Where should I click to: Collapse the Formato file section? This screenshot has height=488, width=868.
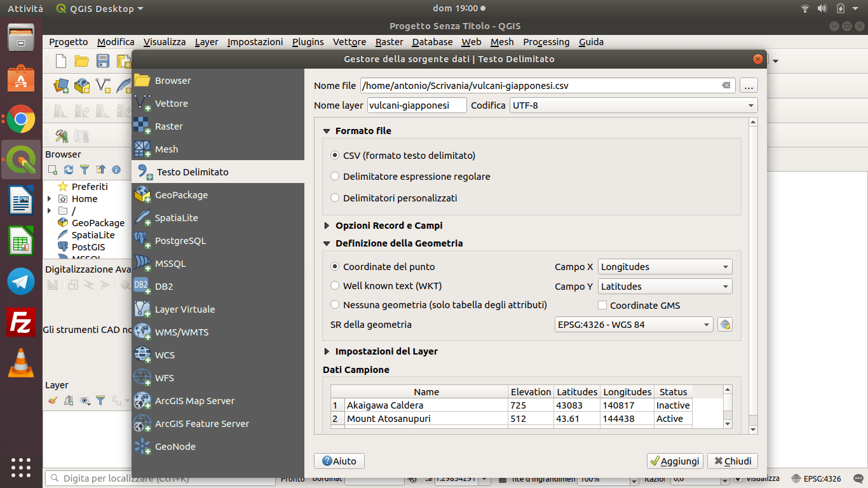(327, 131)
